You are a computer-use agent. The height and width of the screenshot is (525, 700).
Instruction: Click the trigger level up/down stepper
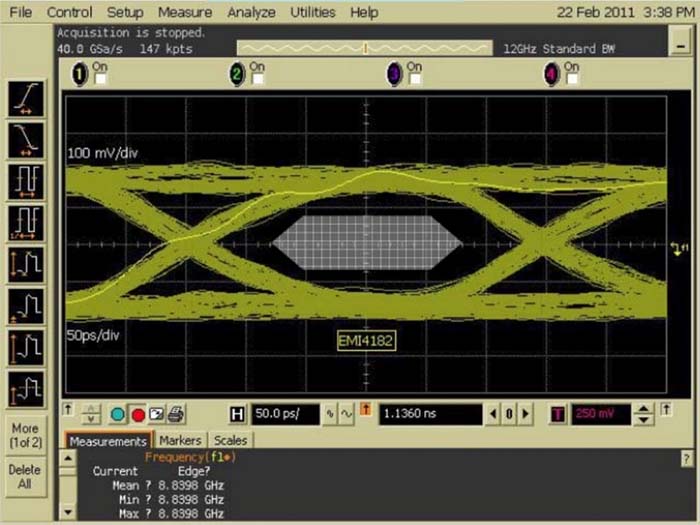[643, 414]
